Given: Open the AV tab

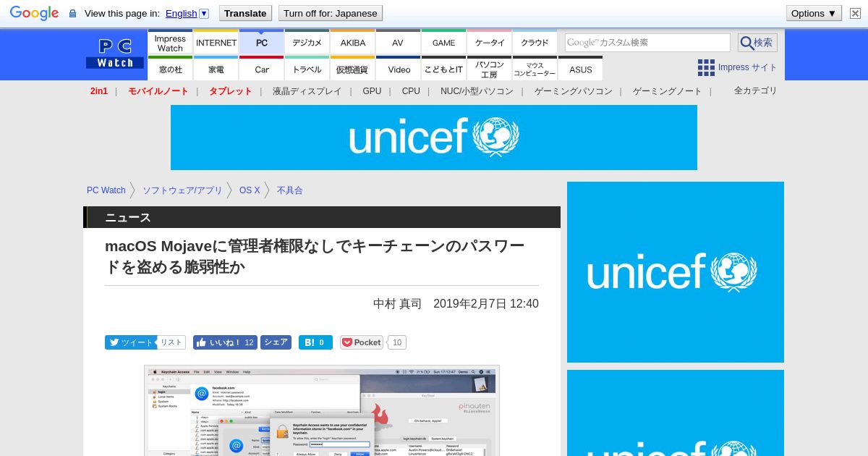Looking at the screenshot, I should [398, 43].
